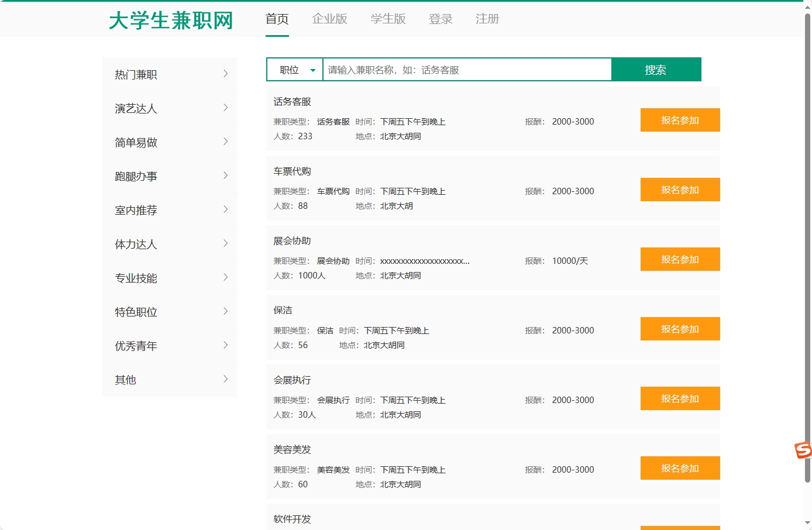The height and width of the screenshot is (530, 812).
Task: Open the 登录 page
Action: click(x=440, y=19)
